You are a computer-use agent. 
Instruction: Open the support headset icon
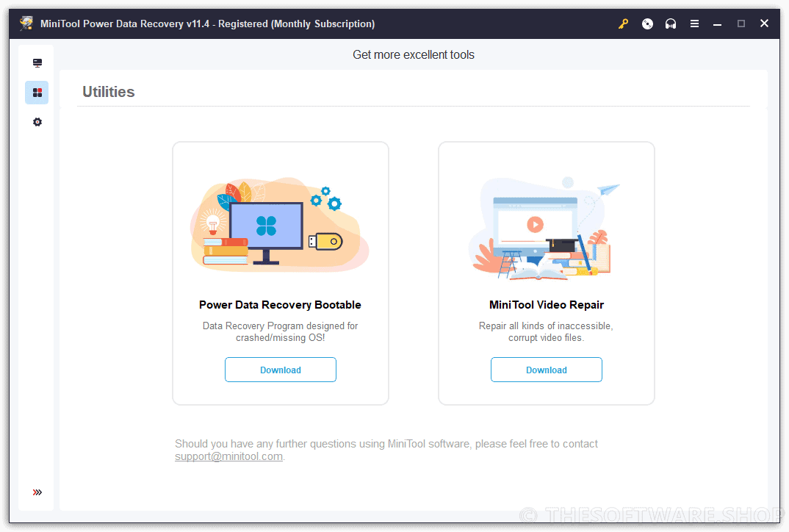pos(671,24)
